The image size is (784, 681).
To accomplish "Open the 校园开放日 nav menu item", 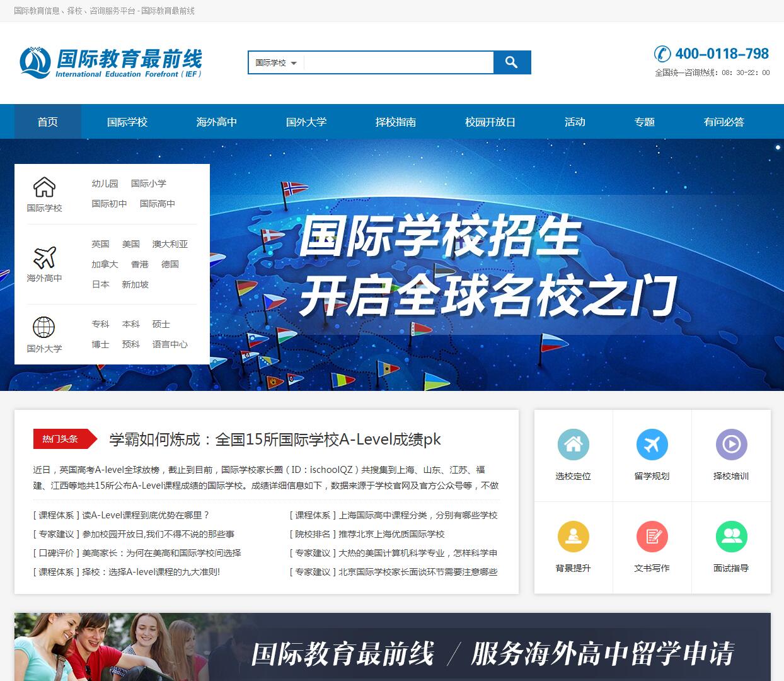I will [x=490, y=122].
